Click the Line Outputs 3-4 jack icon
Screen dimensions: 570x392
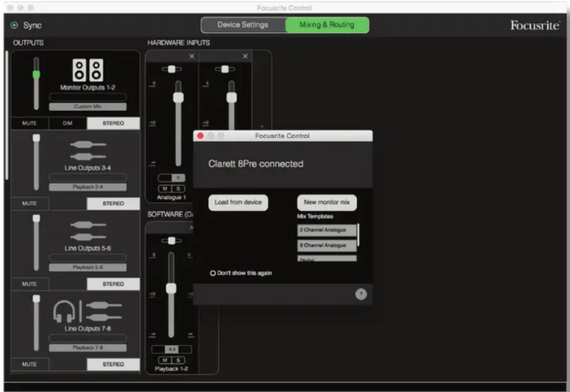88,150
